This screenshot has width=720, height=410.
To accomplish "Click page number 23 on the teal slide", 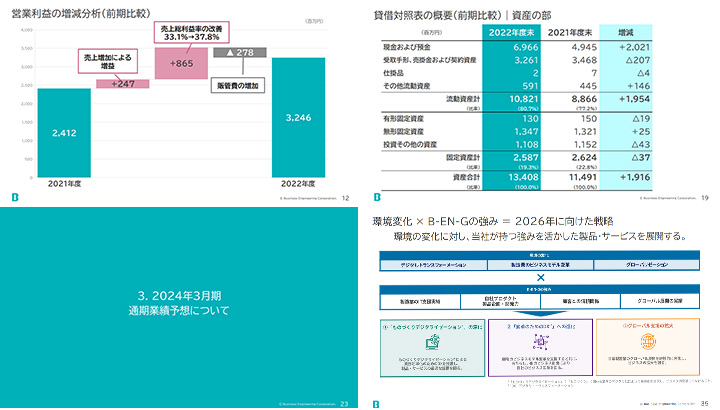I will [x=344, y=404].
